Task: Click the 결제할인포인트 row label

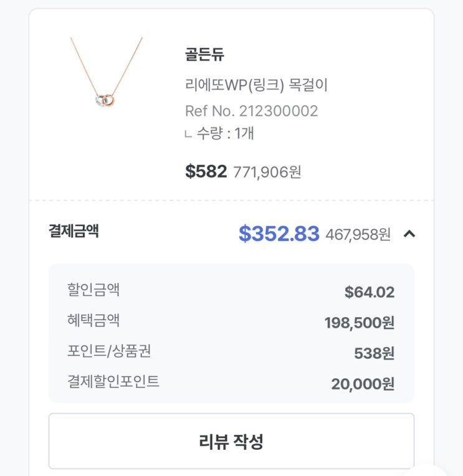Action: (113, 381)
